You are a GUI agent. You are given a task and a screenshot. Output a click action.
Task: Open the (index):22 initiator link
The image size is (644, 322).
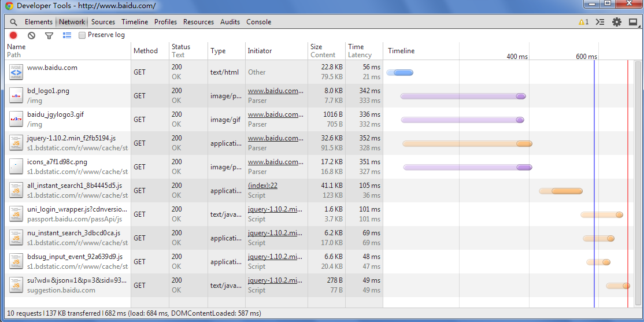[262, 186]
